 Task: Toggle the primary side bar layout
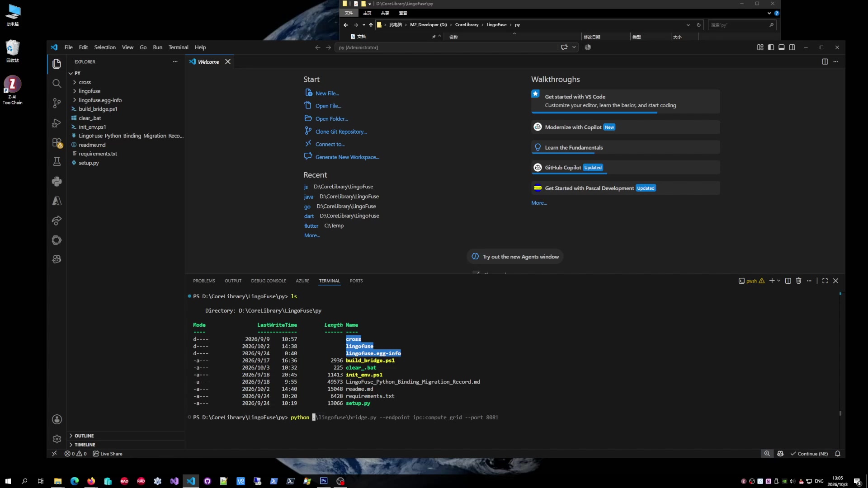[771, 47]
